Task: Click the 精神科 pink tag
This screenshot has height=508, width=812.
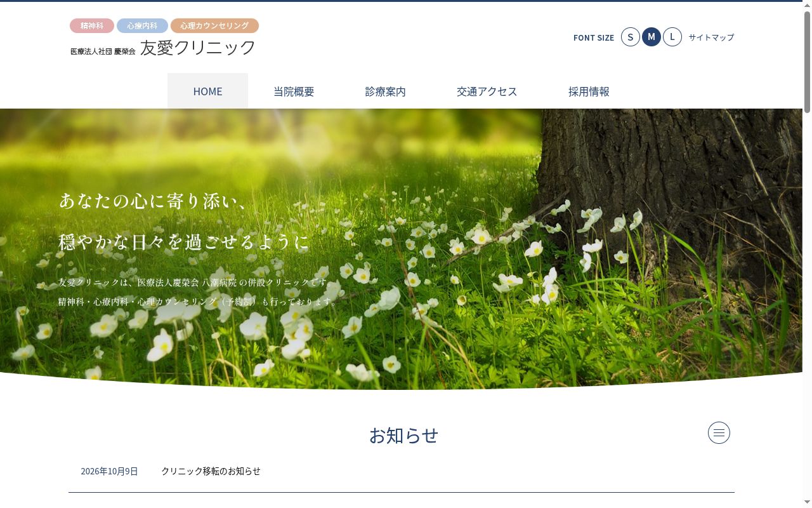Action: tap(92, 25)
